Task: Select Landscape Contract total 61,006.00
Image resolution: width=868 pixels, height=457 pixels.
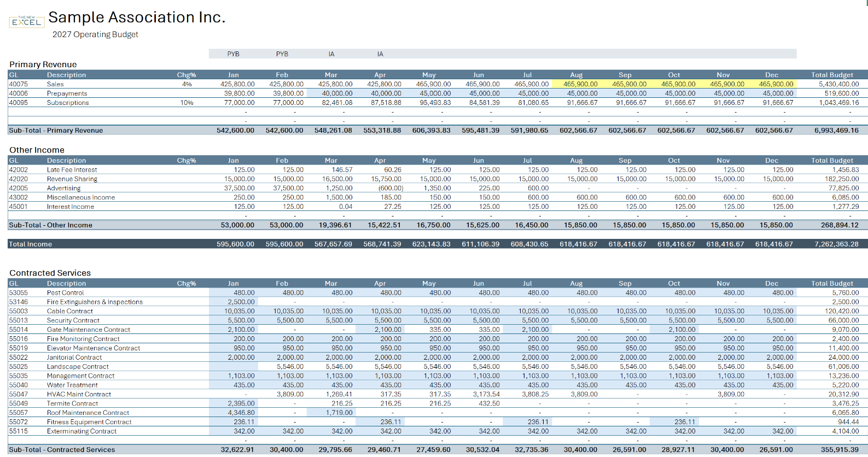Action: pos(843,367)
